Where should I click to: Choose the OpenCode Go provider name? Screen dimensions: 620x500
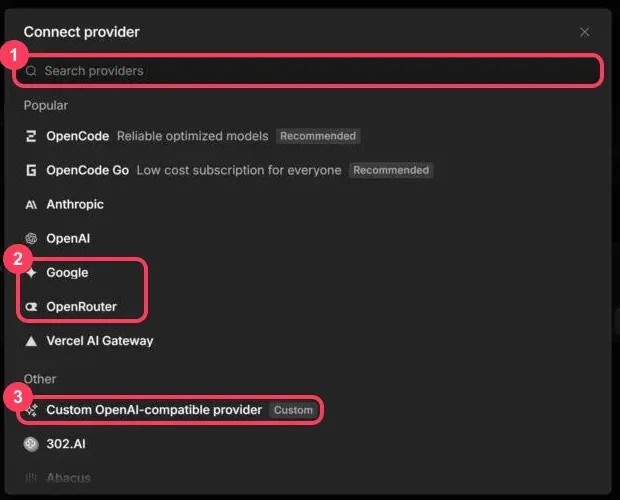(x=87, y=170)
